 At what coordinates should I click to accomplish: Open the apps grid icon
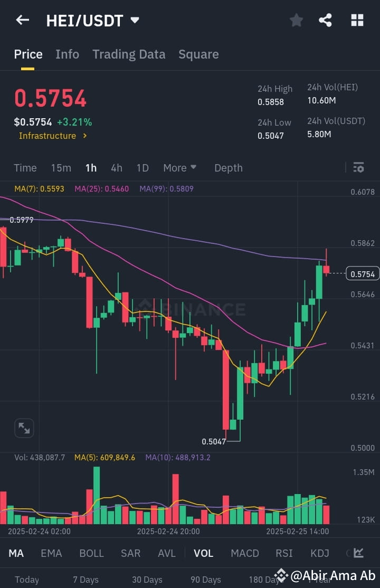pos(357,20)
